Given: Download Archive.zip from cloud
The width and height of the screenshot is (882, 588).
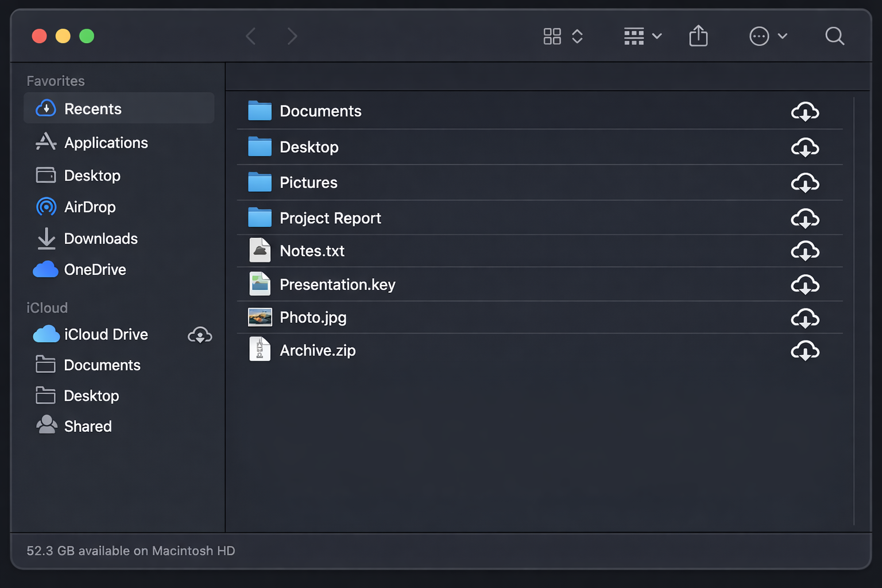Looking at the screenshot, I should 805,351.
